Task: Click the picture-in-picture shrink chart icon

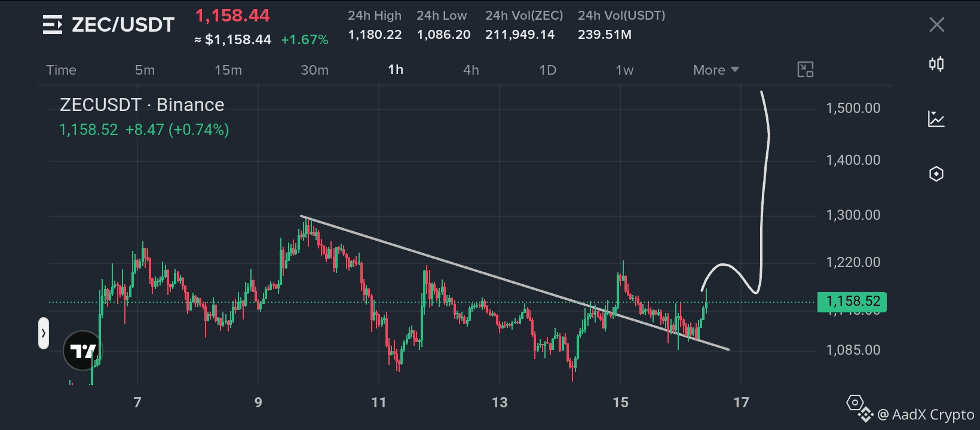Action: pos(806,70)
